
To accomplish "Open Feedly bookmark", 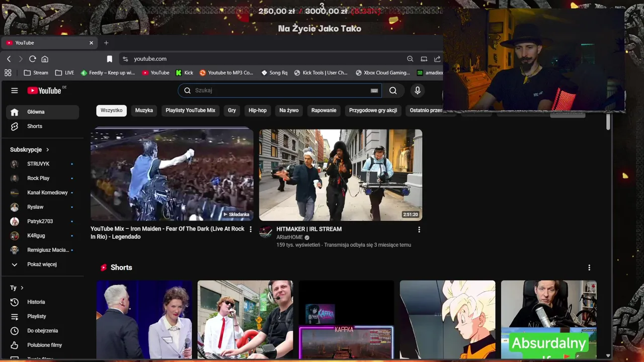I will (108, 72).
